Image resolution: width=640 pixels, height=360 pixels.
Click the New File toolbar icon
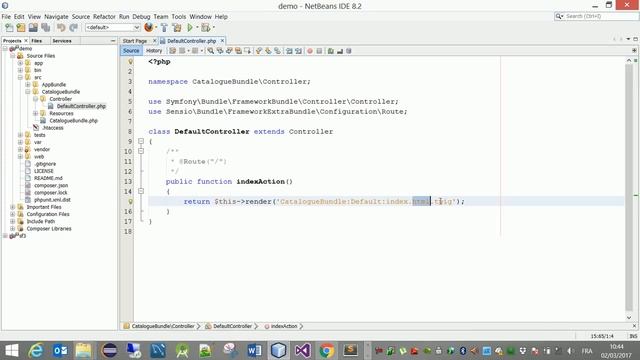(9, 27)
